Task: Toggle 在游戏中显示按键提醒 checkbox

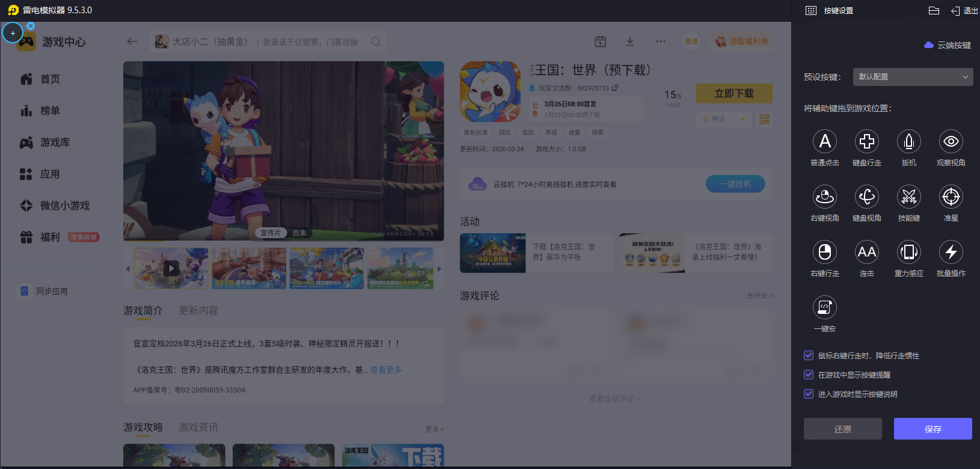Action: [x=809, y=375]
